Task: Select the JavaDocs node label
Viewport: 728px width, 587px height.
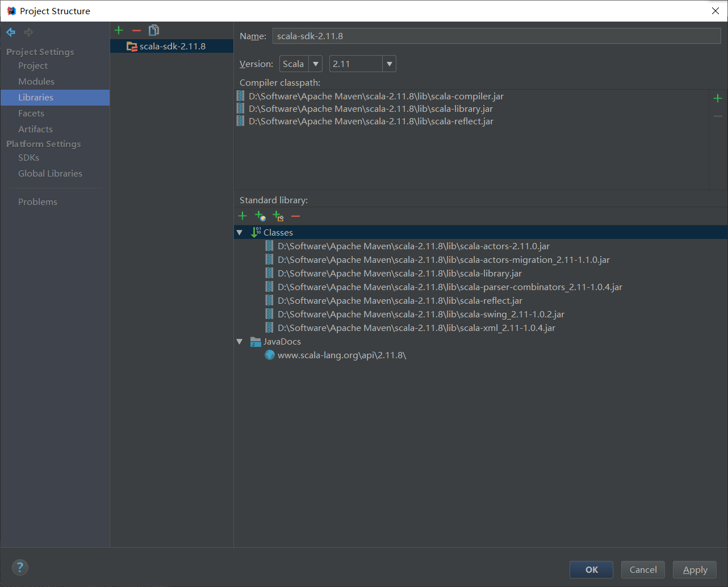Action: [282, 342]
